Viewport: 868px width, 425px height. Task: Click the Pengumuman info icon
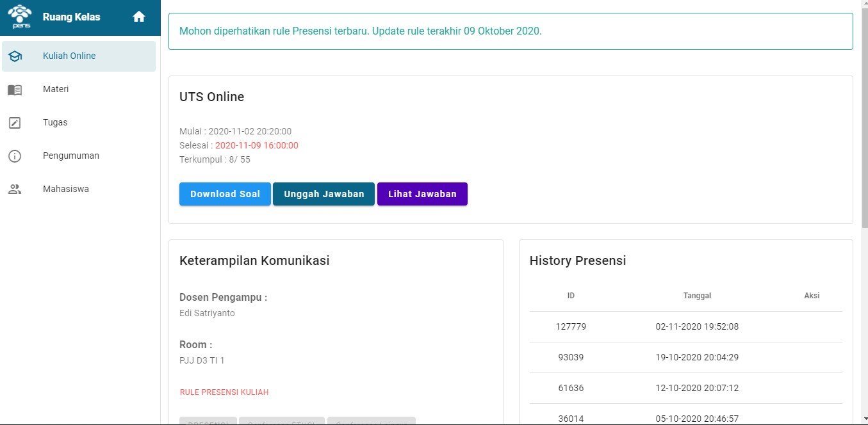tap(15, 156)
